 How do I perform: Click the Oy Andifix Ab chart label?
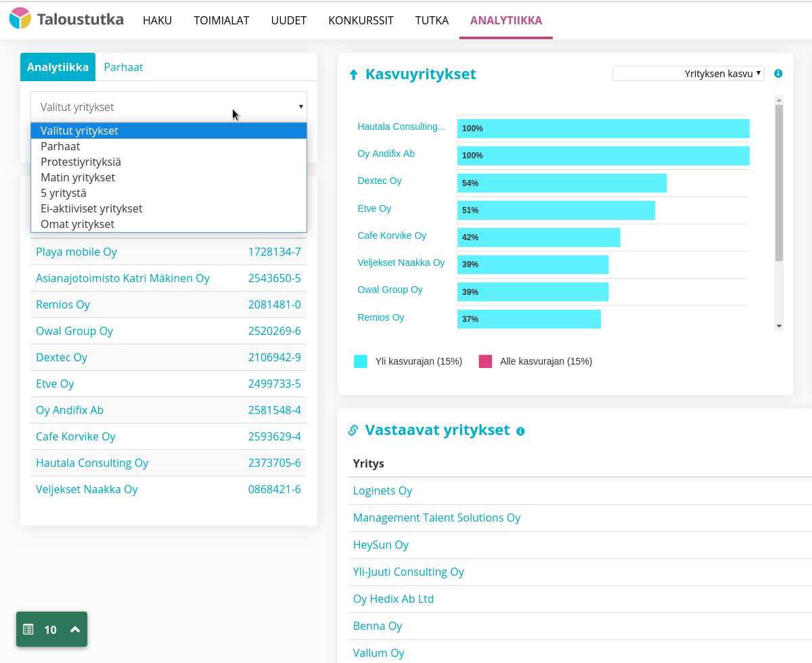click(386, 154)
